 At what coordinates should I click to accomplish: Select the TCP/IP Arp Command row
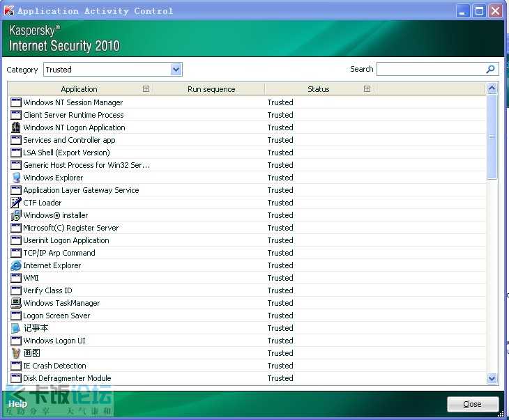pos(247,253)
